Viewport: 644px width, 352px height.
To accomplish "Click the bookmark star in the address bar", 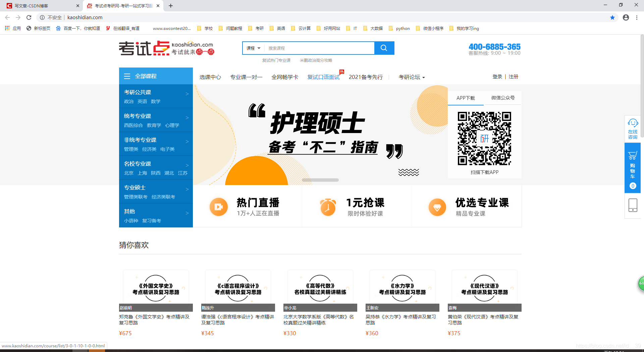I will [612, 17].
